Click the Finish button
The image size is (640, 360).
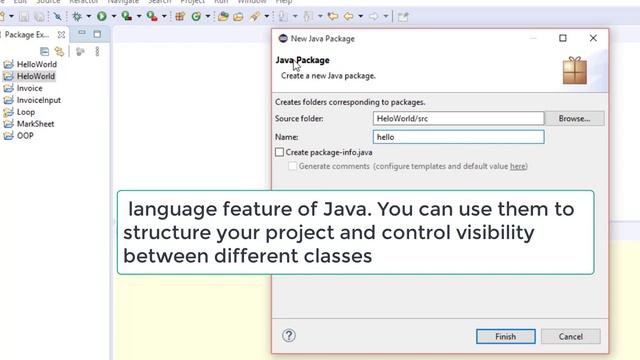pyautogui.click(x=505, y=336)
